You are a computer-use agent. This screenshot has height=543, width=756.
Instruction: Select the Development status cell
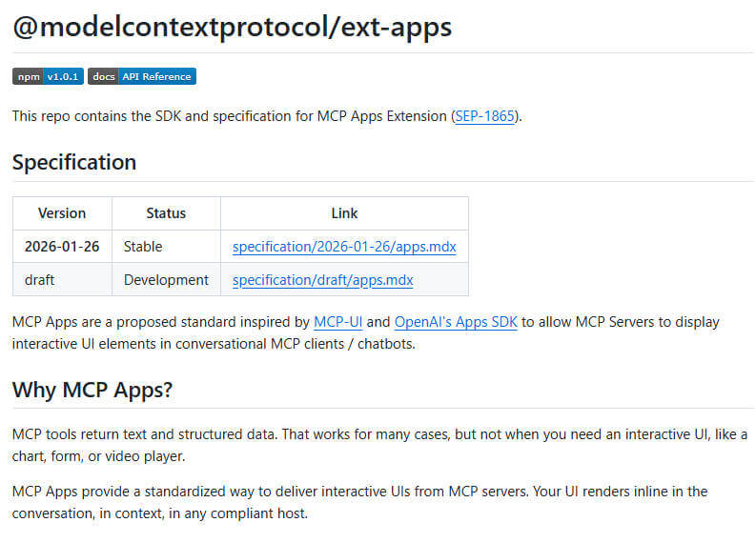[166, 279]
